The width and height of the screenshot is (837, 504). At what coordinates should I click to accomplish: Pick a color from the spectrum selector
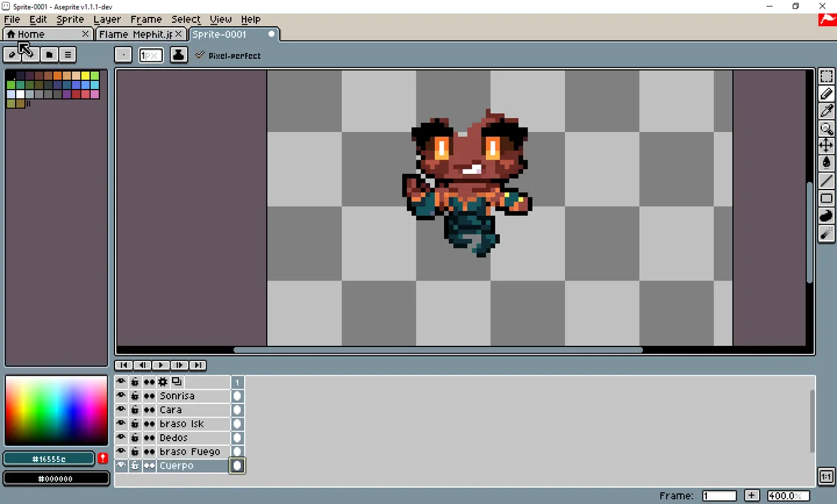coord(56,411)
